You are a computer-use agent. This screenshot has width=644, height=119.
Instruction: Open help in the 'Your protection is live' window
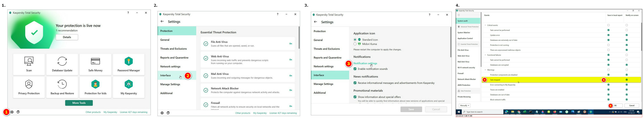click(x=128, y=13)
